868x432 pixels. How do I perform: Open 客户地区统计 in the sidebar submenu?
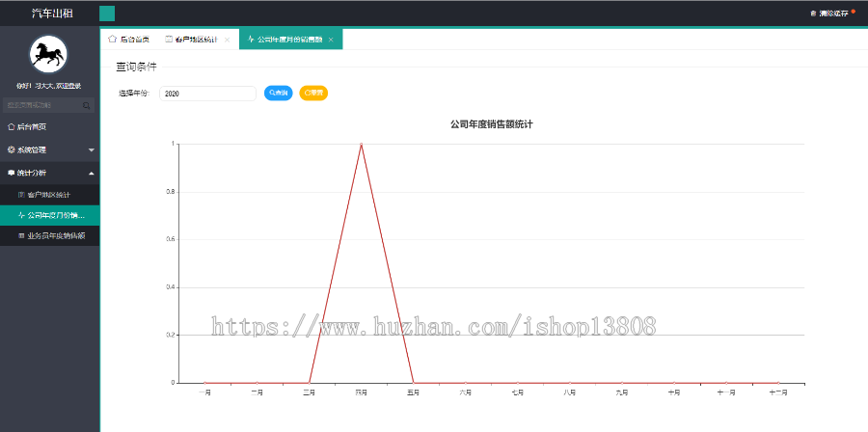click(x=50, y=195)
